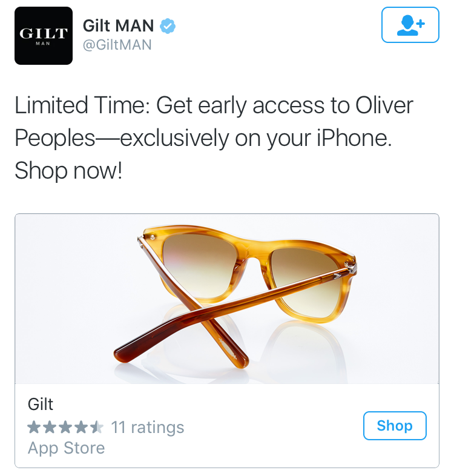Click the app card footer area

click(x=227, y=426)
